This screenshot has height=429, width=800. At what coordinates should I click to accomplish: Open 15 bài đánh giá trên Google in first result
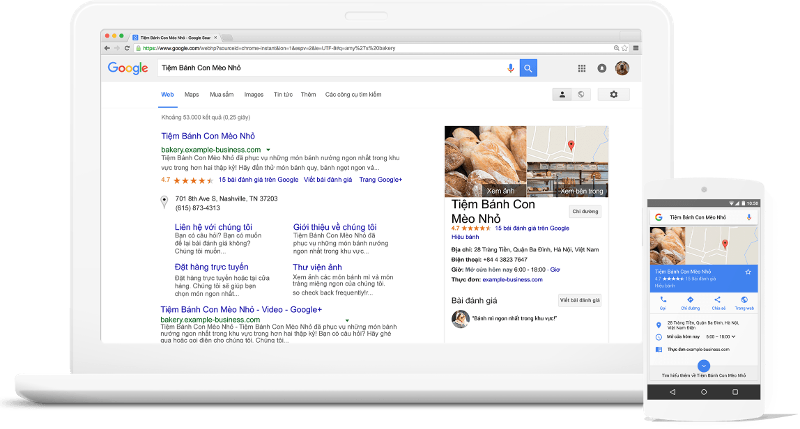[258, 180]
